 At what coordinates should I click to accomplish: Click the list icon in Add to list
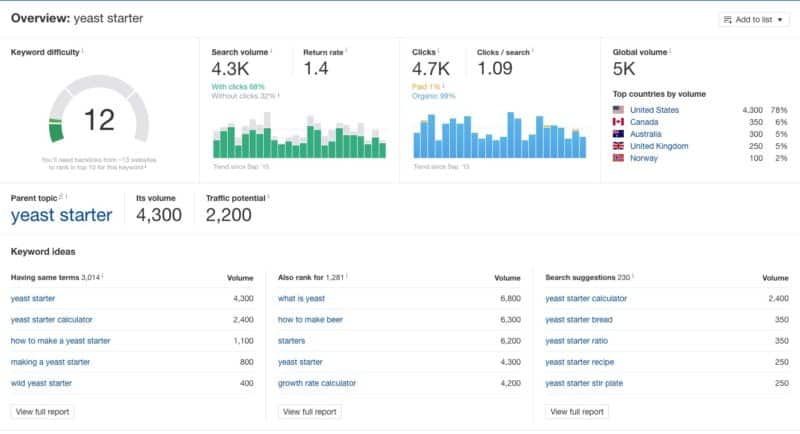[728, 20]
